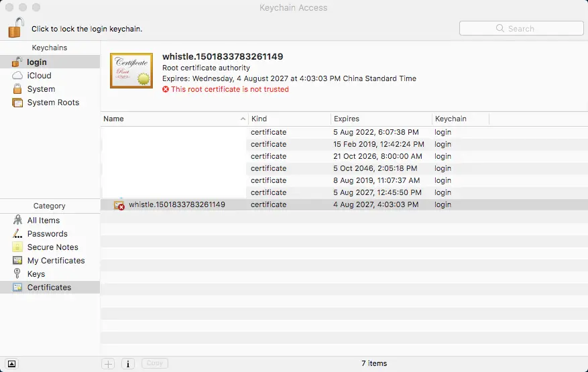This screenshot has height=372, width=588.
Task: Select row expiring 8 Aug 2019, 11:07:37 AM
Action: pos(344,180)
